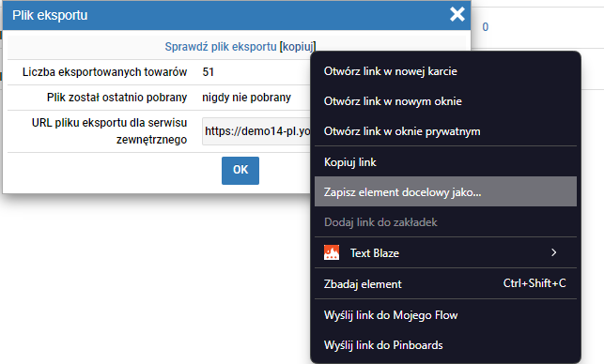Image resolution: width=604 pixels, height=364 pixels.
Task: Select Kopiuj link from context menu
Action: coord(445,162)
